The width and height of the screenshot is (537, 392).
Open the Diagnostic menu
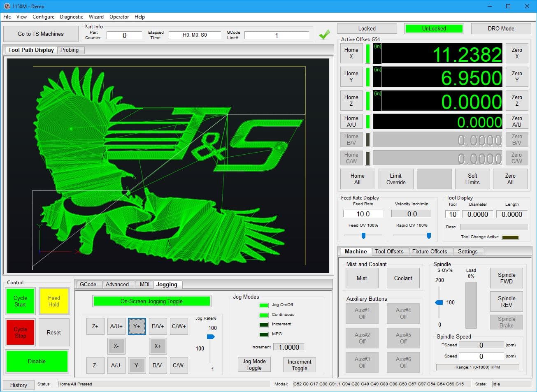pyautogui.click(x=71, y=17)
